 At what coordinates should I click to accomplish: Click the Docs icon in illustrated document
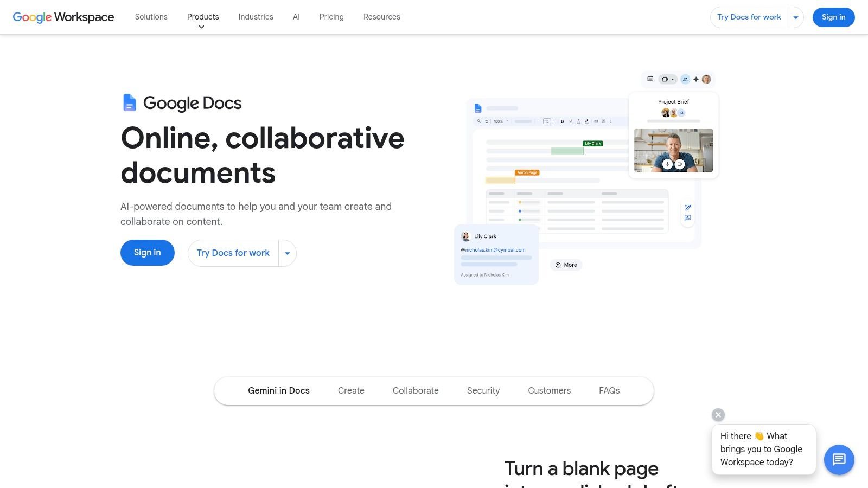(x=478, y=108)
